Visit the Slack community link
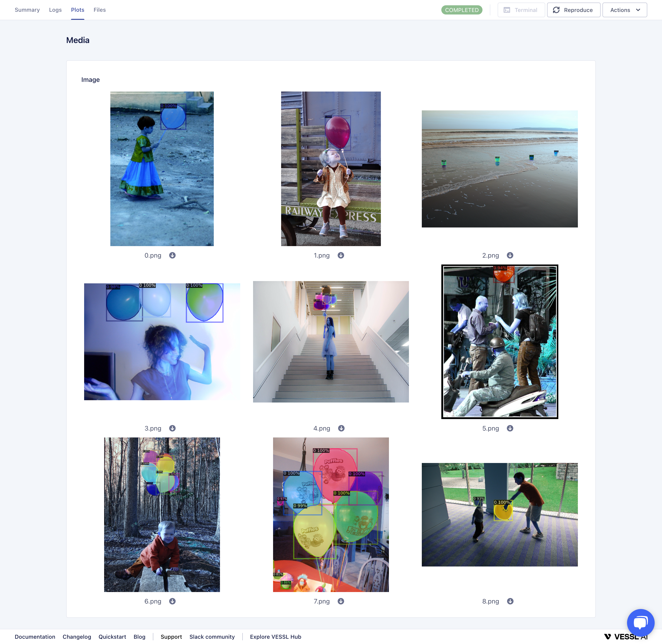Viewport: 662px width, 644px height. (x=212, y=637)
